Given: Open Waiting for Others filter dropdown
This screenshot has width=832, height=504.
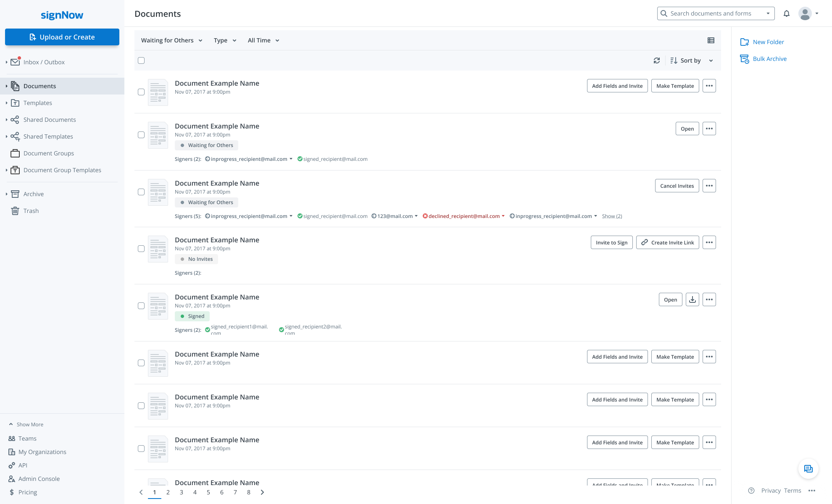Looking at the screenshot, I should coord(172,40).
